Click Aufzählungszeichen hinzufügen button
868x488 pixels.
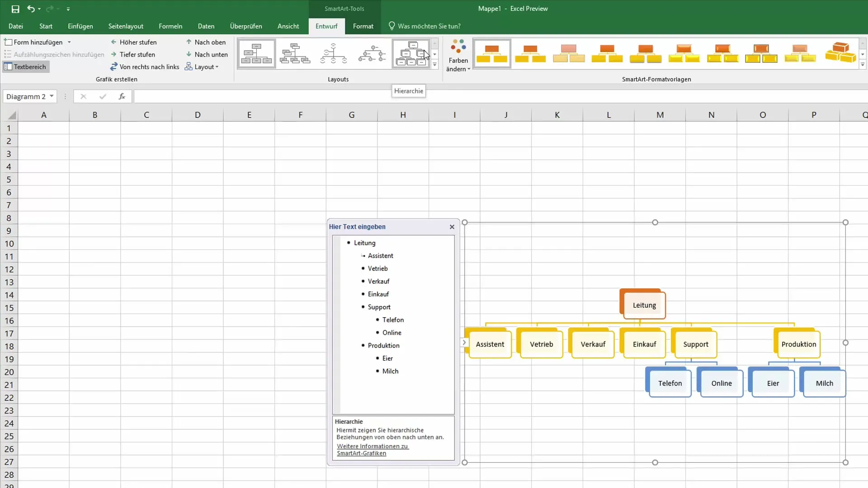coord(54,54)
